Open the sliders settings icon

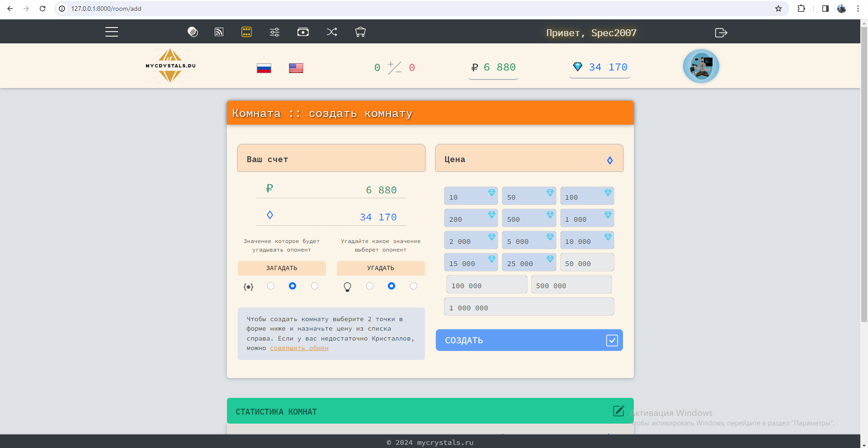(274, 32)
